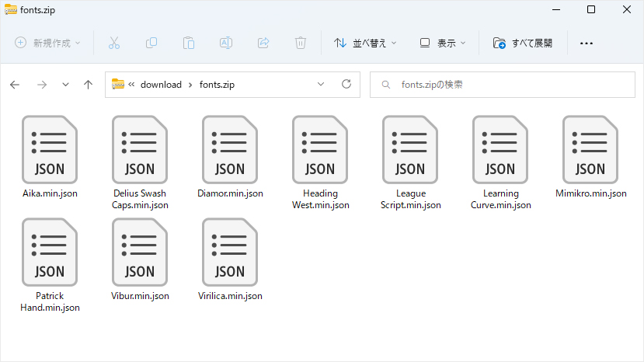The width and height of the screenshot is (644, 362).
Task: Select the Delius Swash Caps.min.json file icon
Action: [x=140, y=150]
